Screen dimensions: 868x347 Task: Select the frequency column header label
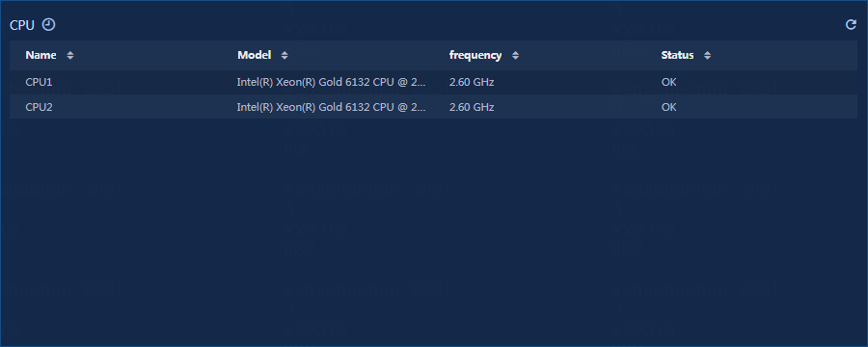point(475,55)
